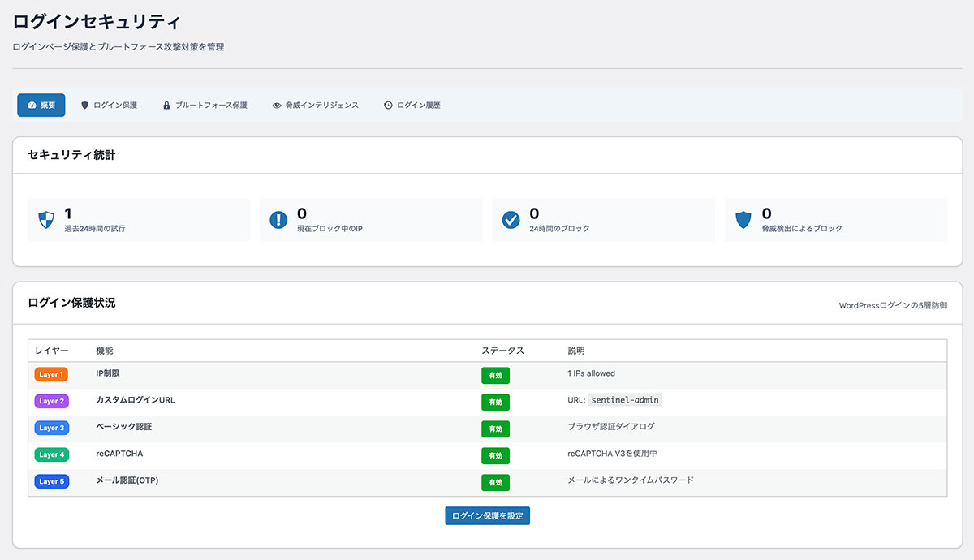Click the lock icon beside ブルートフォース保護
Screen dimensions: 974x560
pyautogui.click(x=166, y=106)
